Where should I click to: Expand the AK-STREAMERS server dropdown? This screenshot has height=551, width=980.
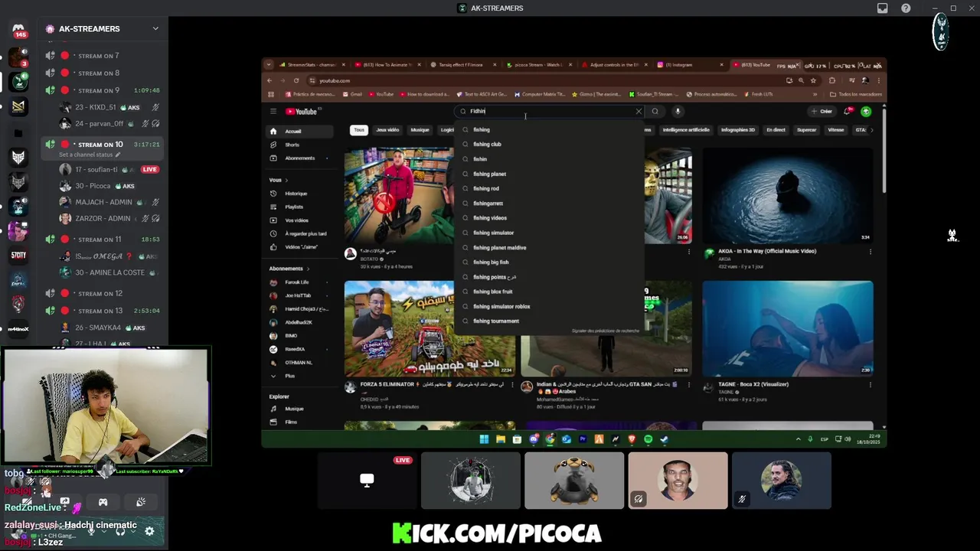[x=155, y=28]
